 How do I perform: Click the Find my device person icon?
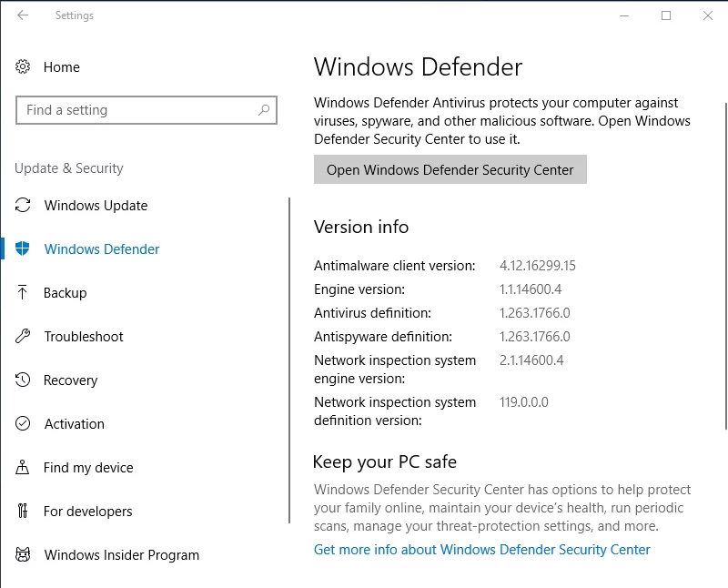(24, 468)
